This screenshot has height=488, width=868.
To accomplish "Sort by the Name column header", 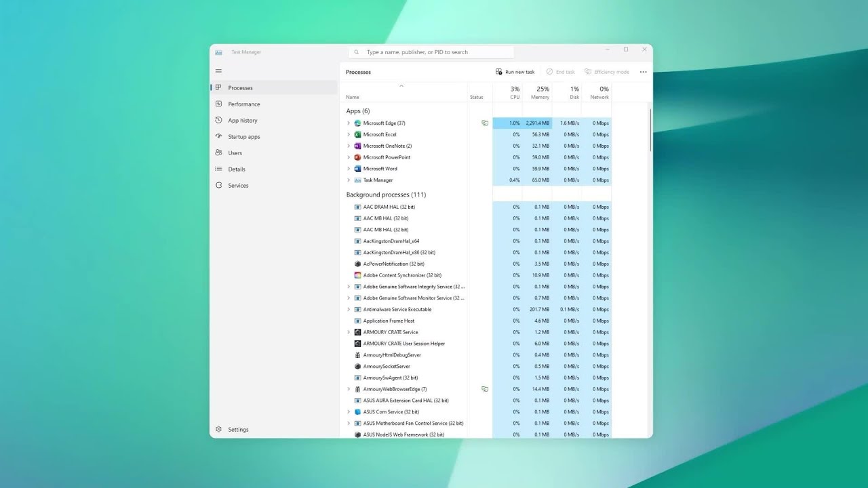I will click(404, 93).
